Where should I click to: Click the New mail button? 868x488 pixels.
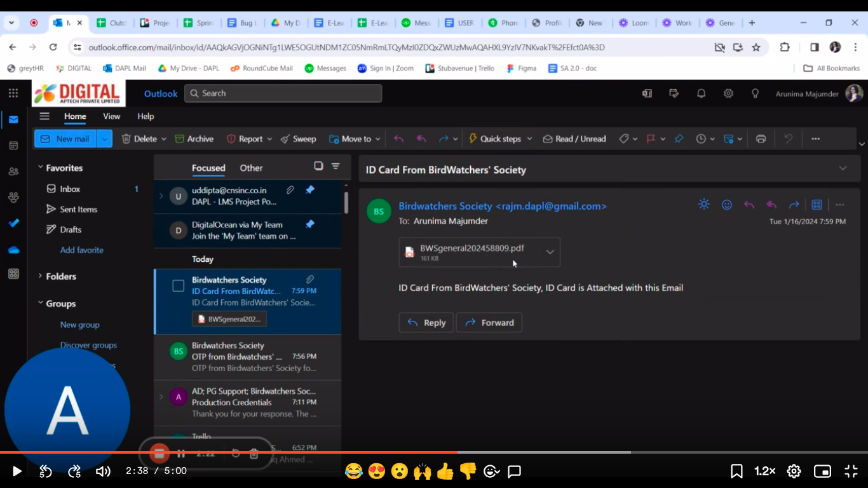point(65,139)
